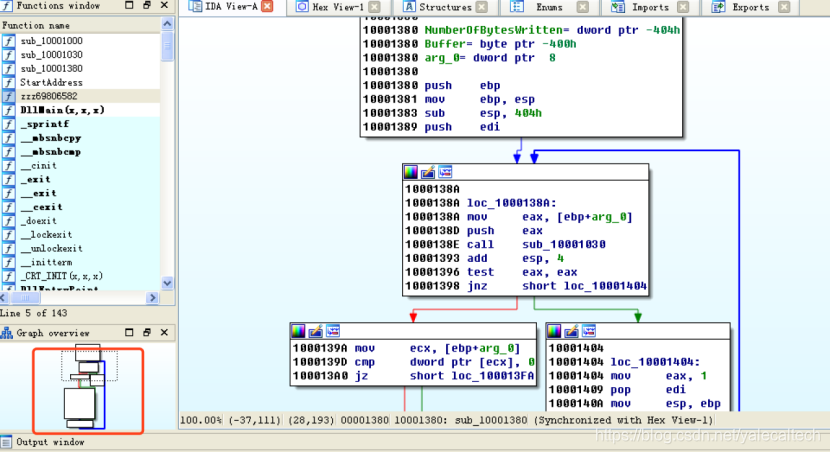The image size is (830, 454).
Task: Edit group icon on loc_10001404 block
Action: coord(571,331)
